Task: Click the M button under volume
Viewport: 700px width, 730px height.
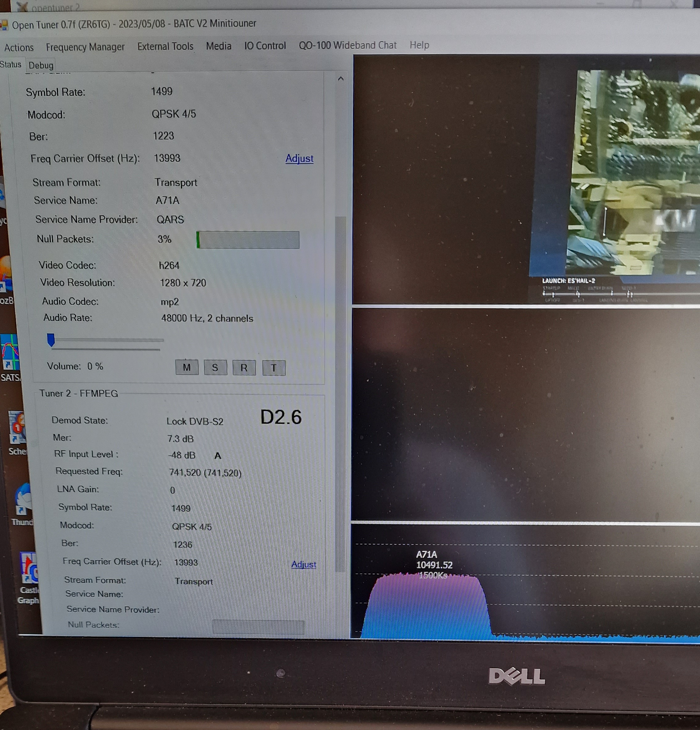Action: (x=187, y=367)
